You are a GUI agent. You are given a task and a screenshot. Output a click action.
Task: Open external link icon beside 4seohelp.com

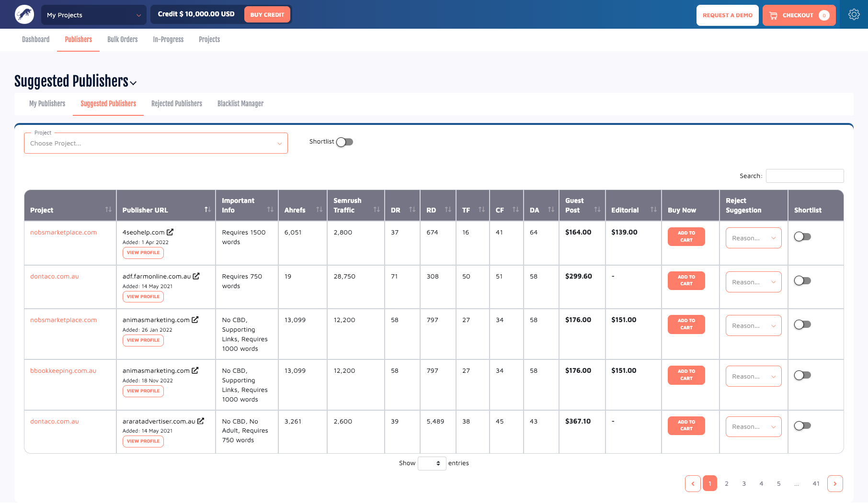170,232
